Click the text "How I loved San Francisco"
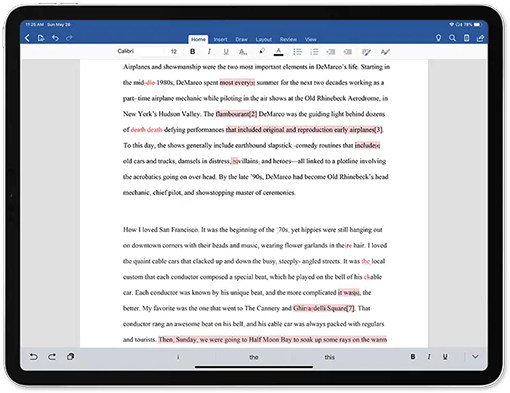This screenshot has height=393, width=510. [161, 230]
